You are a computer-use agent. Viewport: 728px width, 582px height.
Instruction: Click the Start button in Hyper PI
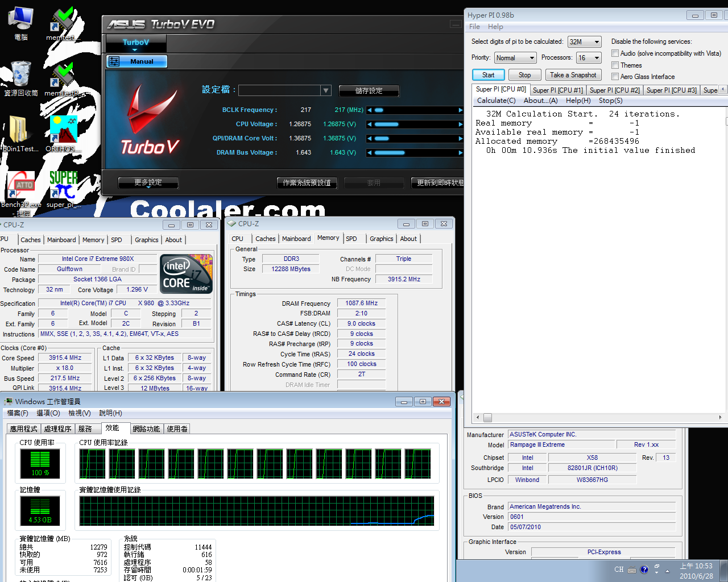tap(488, 75)
